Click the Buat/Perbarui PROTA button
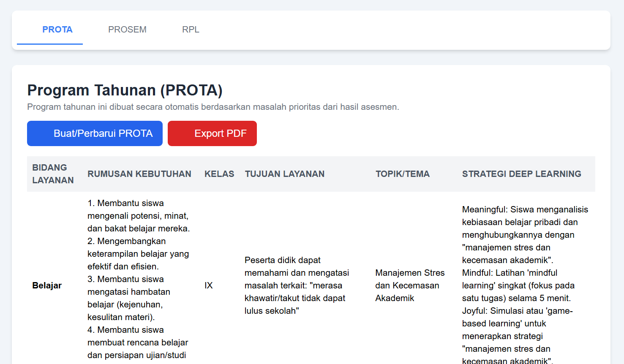This screenshot has height=364, width=624. coord(95,133)
